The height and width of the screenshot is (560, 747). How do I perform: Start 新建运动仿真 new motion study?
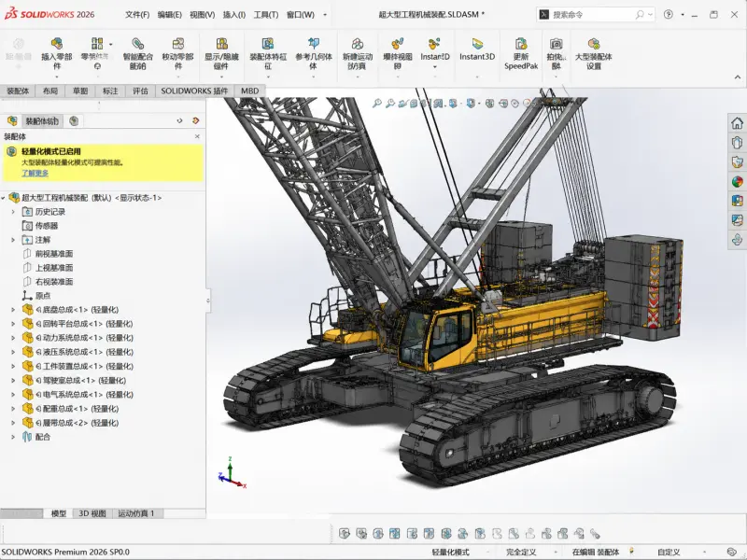(x=358, y=44)
